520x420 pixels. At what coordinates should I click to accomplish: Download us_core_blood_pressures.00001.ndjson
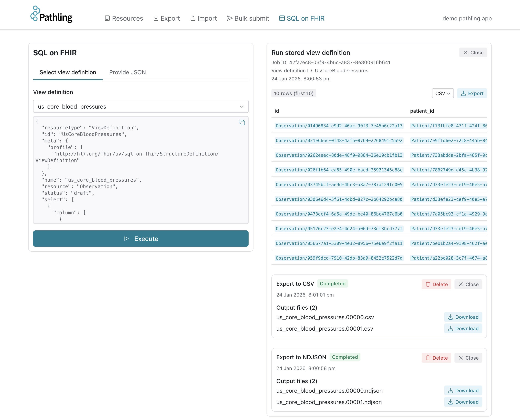[463, 402]
